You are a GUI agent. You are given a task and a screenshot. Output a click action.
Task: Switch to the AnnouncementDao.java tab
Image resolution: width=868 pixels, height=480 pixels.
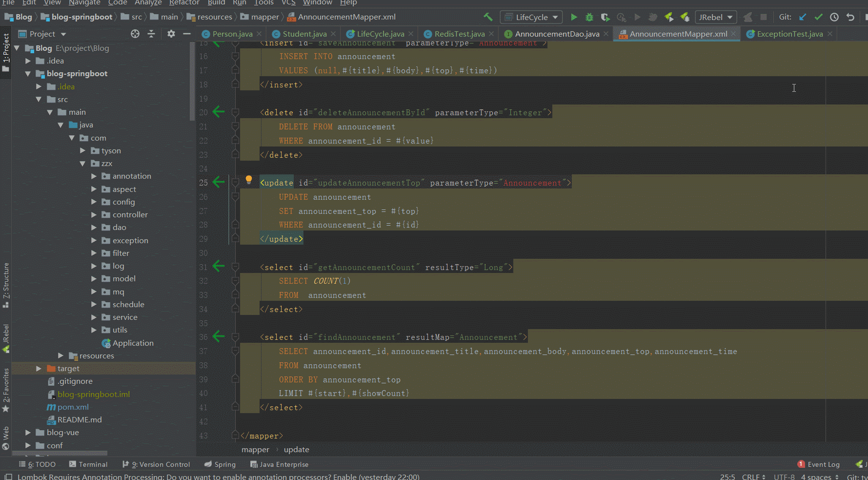557,34
